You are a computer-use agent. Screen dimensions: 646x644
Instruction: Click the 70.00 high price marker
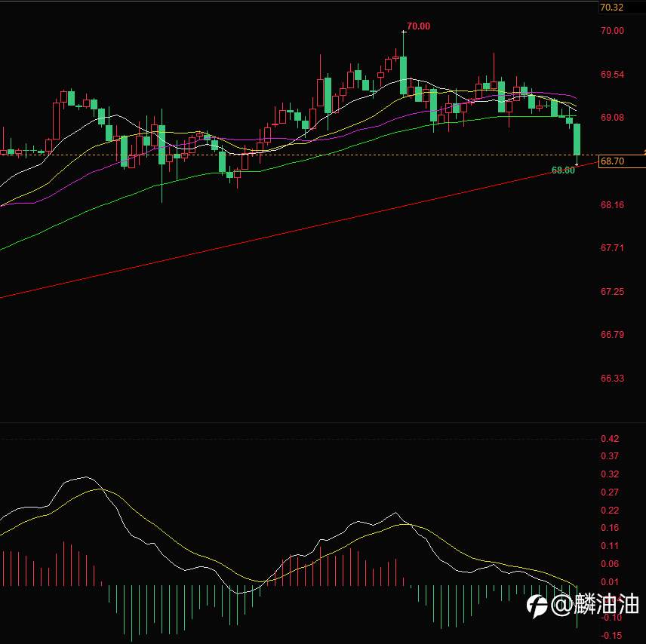(418, 26)
